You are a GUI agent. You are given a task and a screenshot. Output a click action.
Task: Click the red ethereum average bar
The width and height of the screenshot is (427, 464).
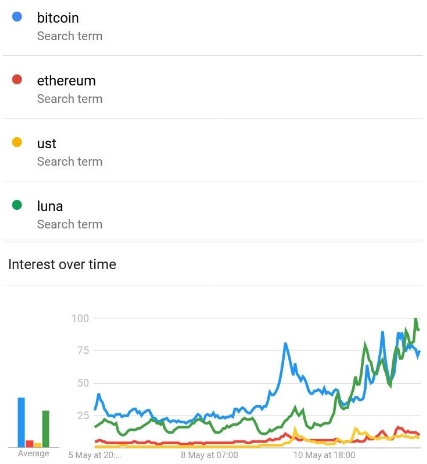pos(30,444)
